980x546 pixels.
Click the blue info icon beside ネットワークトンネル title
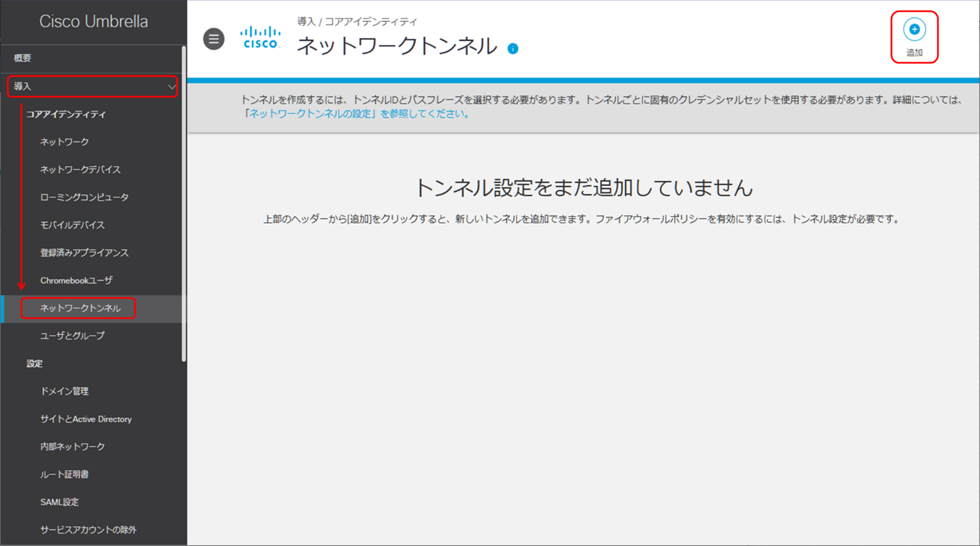(513, 49)
